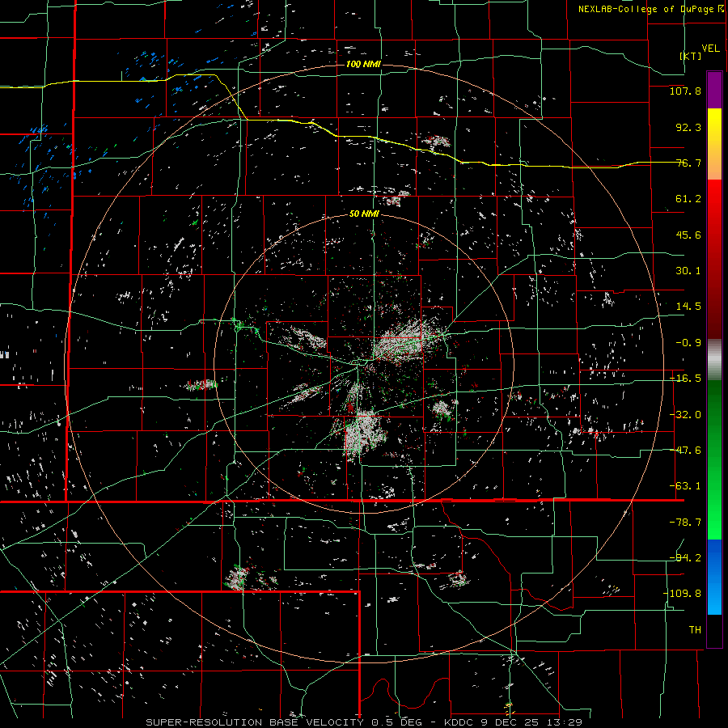728x728 pixels.
Task: Select the '50 NMI' range ring label
Action: click(x=364, y=214)
